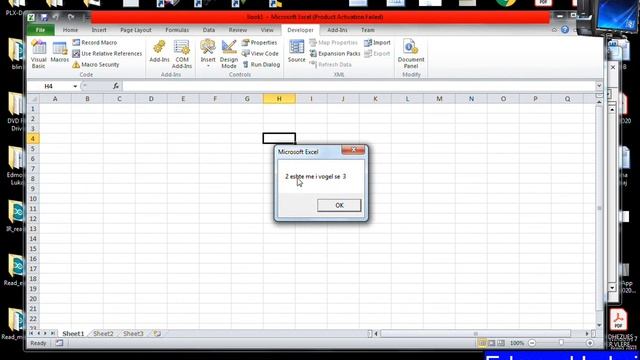Click the Select All corner button
The height and width of the screenshot is (360, 640).
[33, 99]
